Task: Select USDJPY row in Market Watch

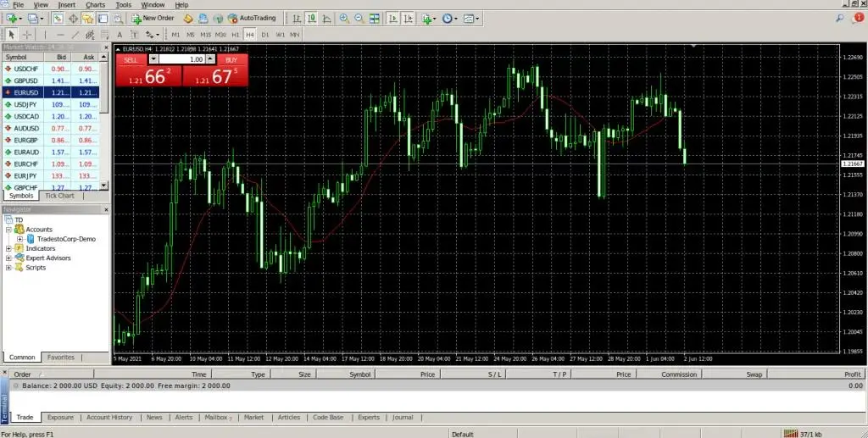Action: coord(50,104)
